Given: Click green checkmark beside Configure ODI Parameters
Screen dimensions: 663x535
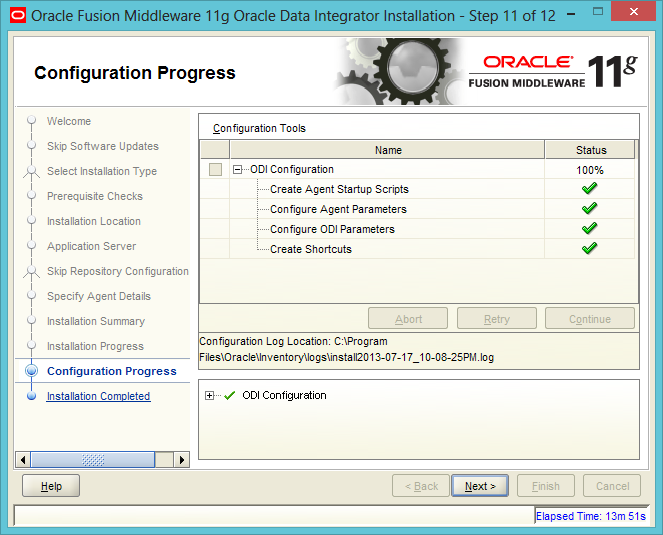Looking at the screenshot, I should coord(590,229).
